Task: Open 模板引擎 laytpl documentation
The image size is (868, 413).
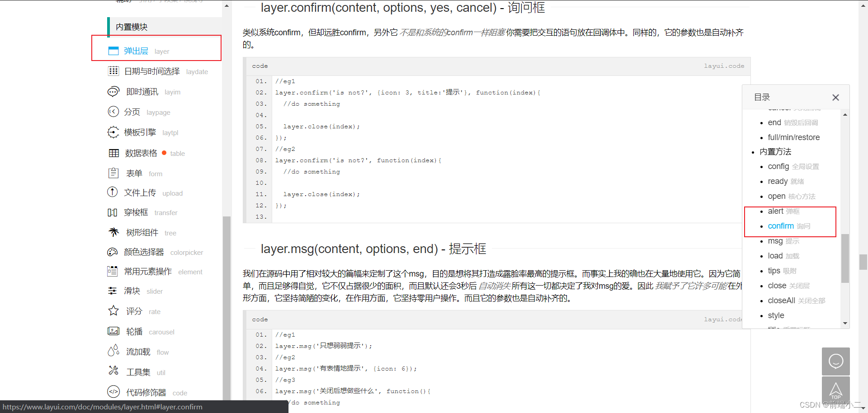Action: (x=151, y=132)
